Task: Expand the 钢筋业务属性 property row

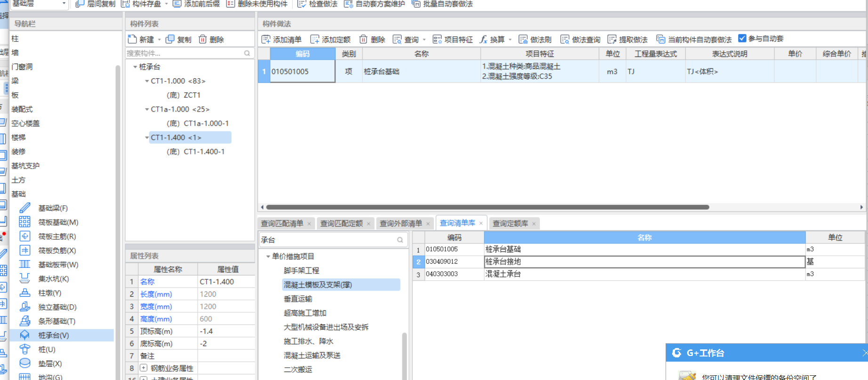Action: [x=144, y=368]
